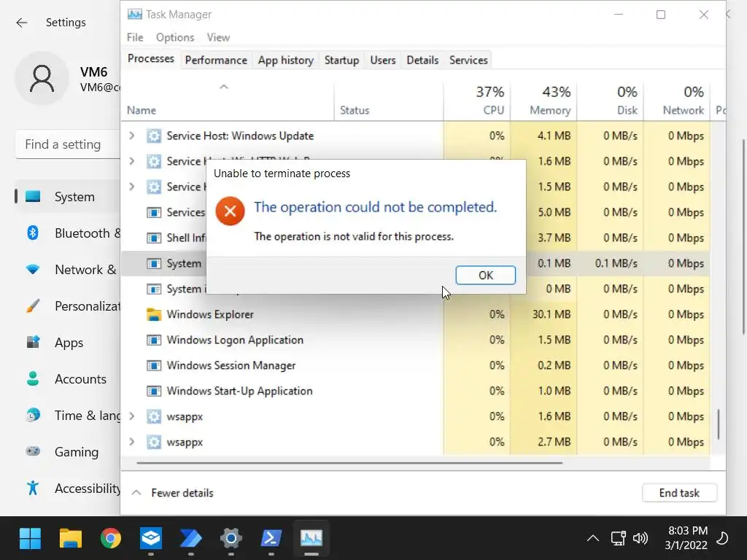Open the volume control in tray
The image size is (747, 560).
click(x=640, y=539)
